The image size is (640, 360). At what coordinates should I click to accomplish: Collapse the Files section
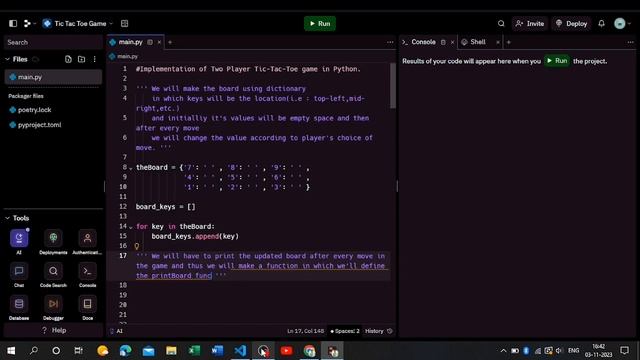point(7,59)
